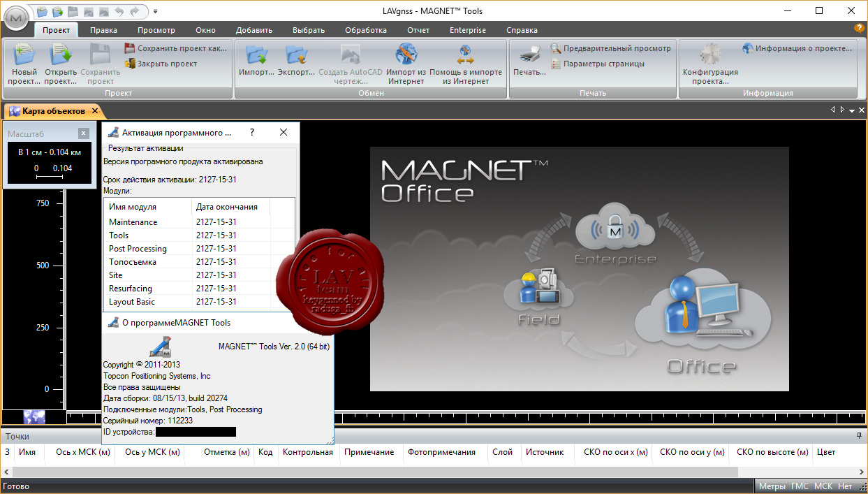Click the pin icon of the Точки panel
Screen dimensions: 868x494
point(859,436)
